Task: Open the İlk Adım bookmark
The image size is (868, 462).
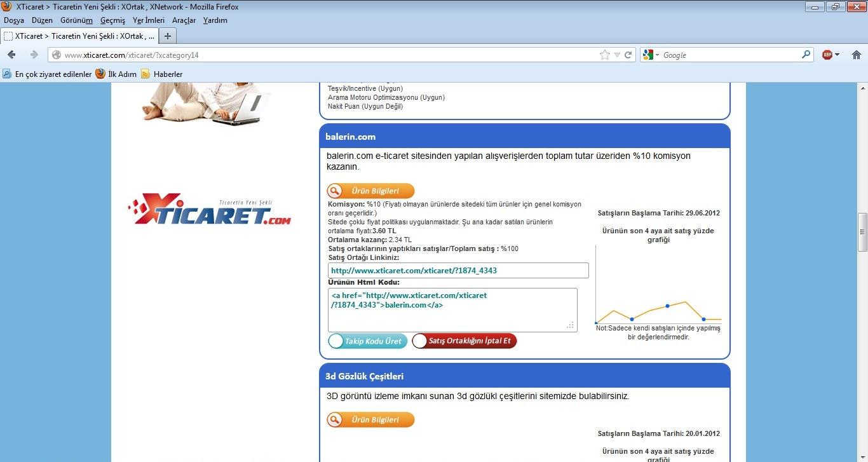Action: [116, 74]
